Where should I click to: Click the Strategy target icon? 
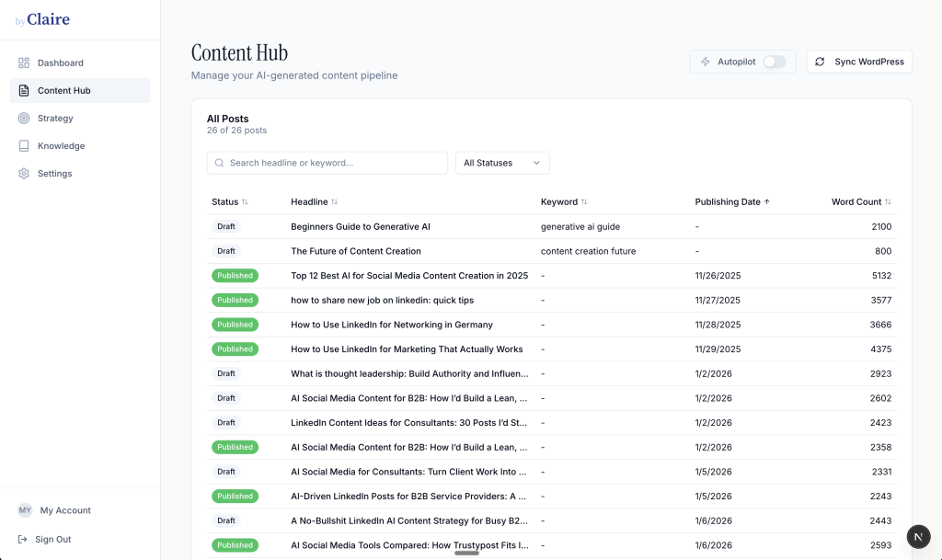point(24,119)
